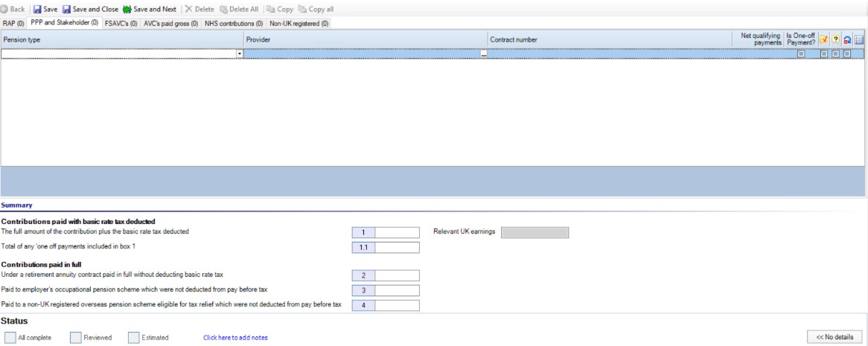Click the Copy toolbar button
The width and height of the screenshot is (868, 346).
[280, 10]
